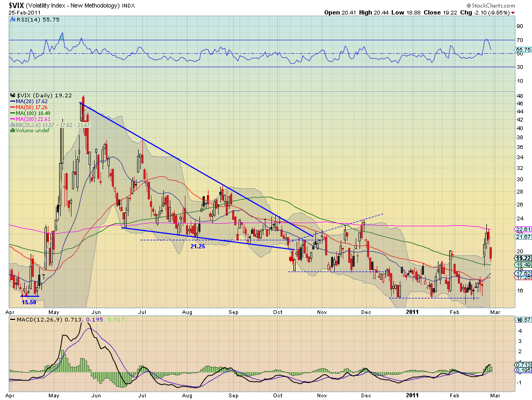Viewport: 532px width, 400px height.
Task: Click the 0.713 tag on the MACD axis
Action: pyautogui.click(x=523, y=365)
